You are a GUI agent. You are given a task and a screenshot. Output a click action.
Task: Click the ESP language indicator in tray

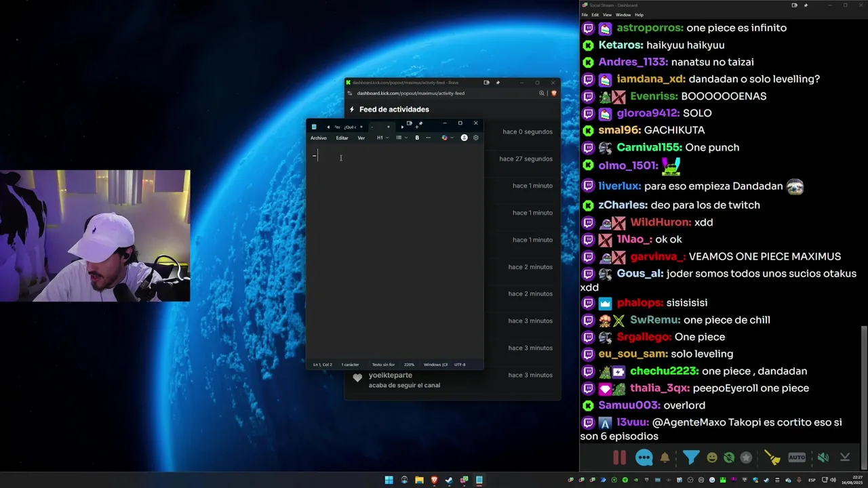pos(812,480)
